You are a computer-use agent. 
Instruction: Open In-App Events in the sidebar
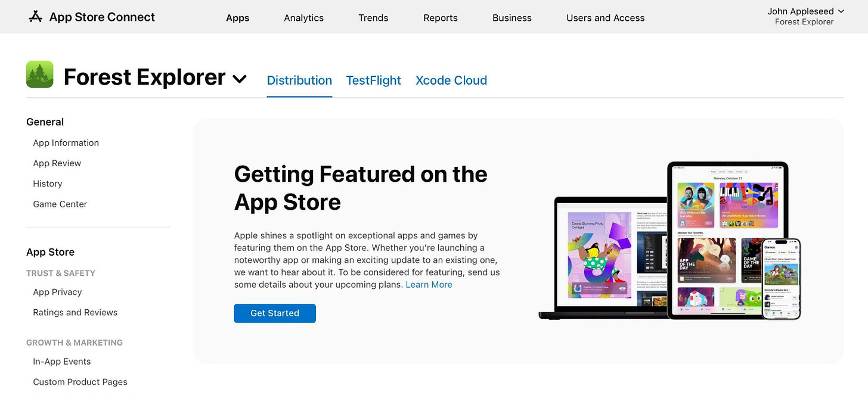pos(62,362)
